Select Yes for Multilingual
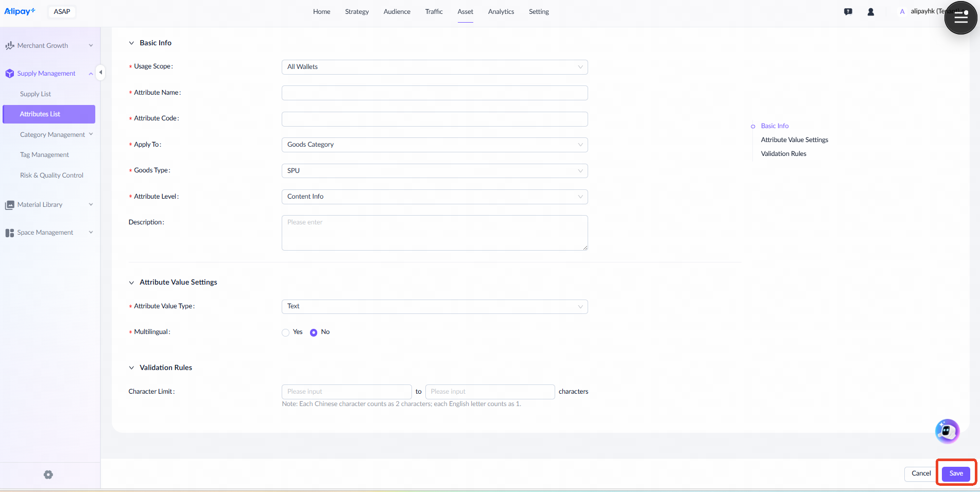The image size is (980, 492). (x=286, y=332)
